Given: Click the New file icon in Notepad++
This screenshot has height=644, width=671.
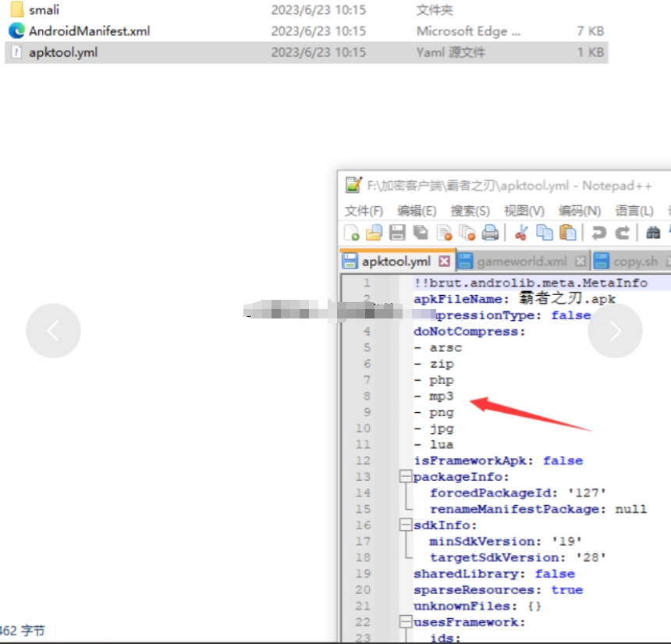Looking at the screenshot, I should coord(351,233).
